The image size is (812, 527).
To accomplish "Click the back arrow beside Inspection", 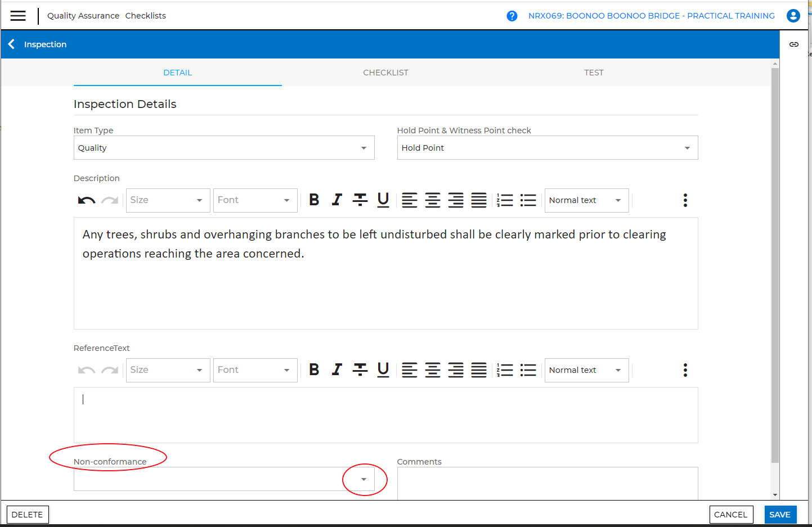I will 11,44.
